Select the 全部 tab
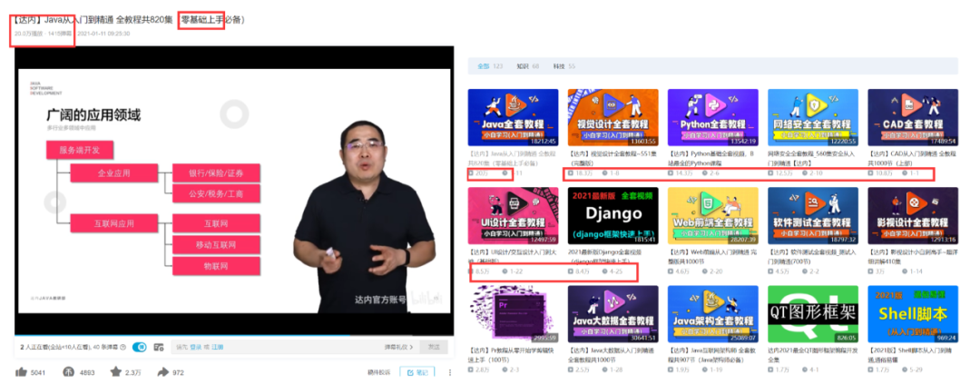This screenshot has width=980, height=384. (483, 66)
